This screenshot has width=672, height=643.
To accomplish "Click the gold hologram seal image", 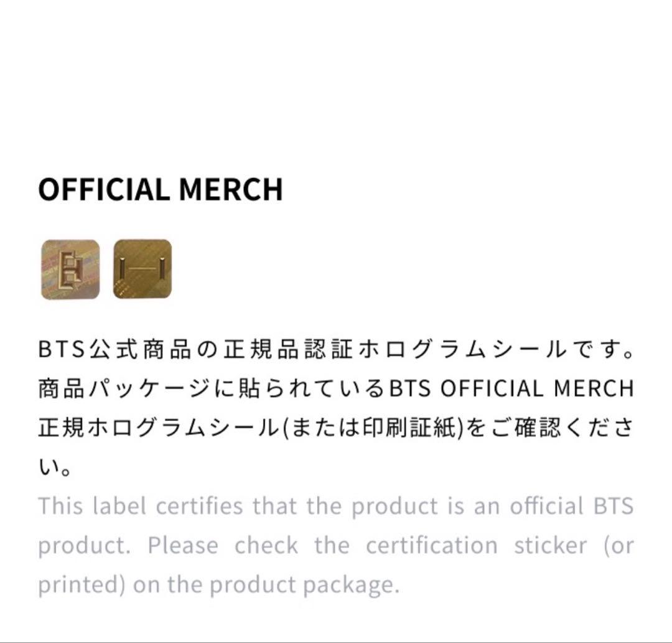I will tap(142, 269).
